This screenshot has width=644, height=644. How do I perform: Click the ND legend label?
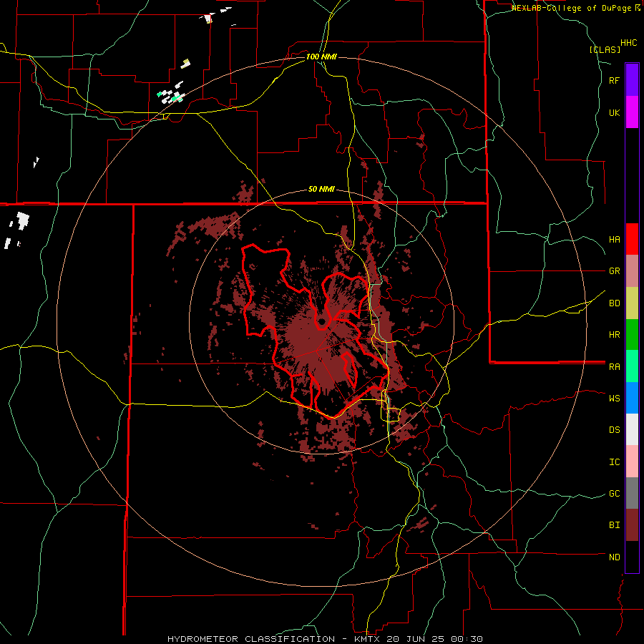(x=615, y=557)
